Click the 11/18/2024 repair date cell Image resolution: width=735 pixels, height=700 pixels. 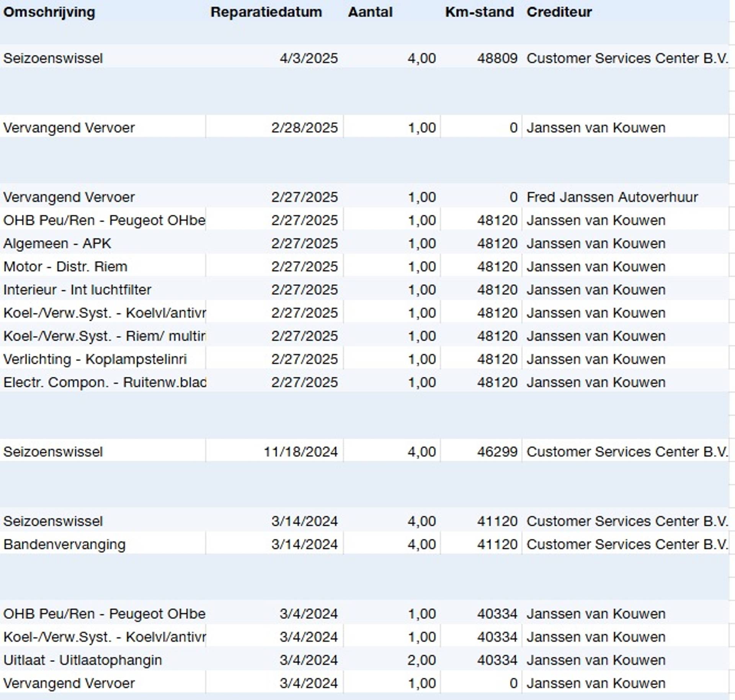(x=301, y=452)
